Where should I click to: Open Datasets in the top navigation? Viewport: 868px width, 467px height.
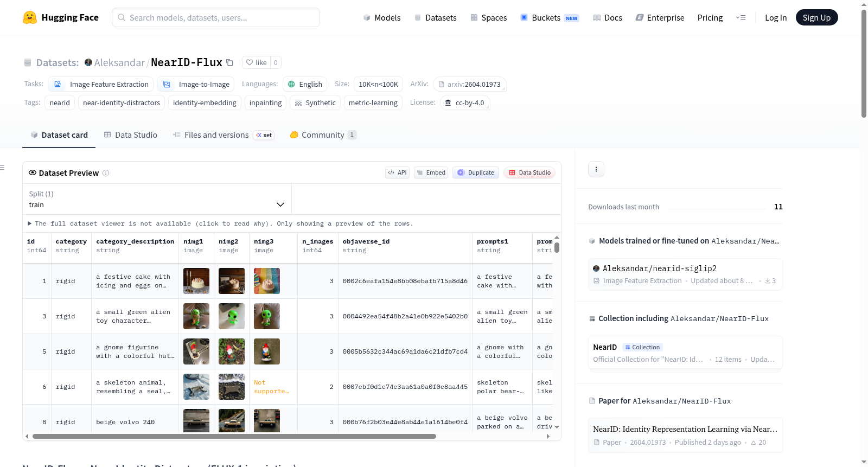pyautogui.click(x=435, y=18)
